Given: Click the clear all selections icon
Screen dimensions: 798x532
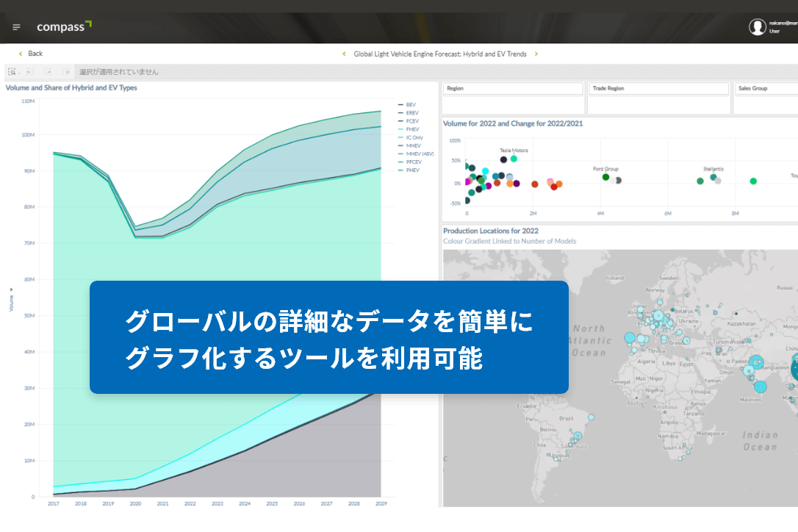Looking at the screenshot, I should (66, 72).
